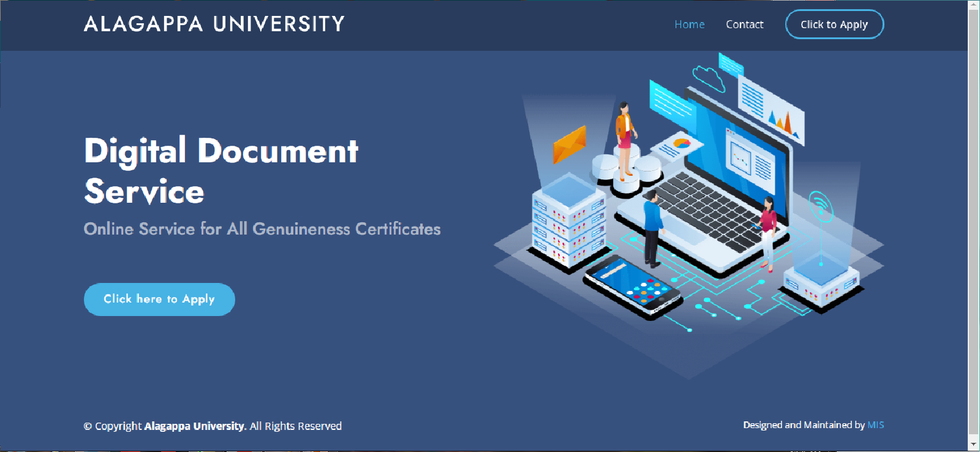Image resolution: width=980 pixels, height=452 pixels.
Task: Click the Alagappa University site title
Action: pyautogui.click(x=214, y=24)
